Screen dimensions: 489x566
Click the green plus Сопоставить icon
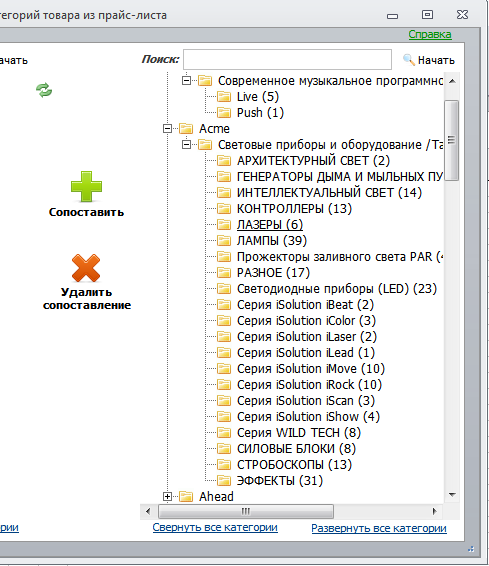pos(86,186)
